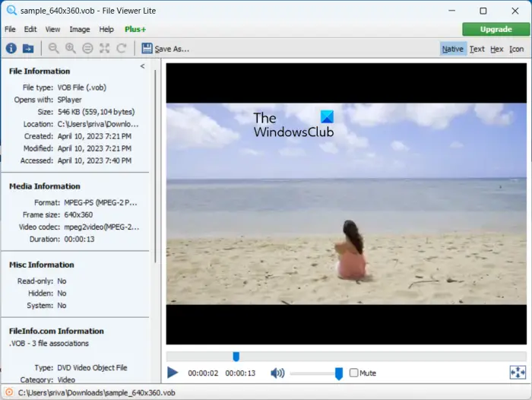Click file type value VOB File (.vob)
Image resolution: width=532 pixels, height=400 pixels.
click(82, 87)
